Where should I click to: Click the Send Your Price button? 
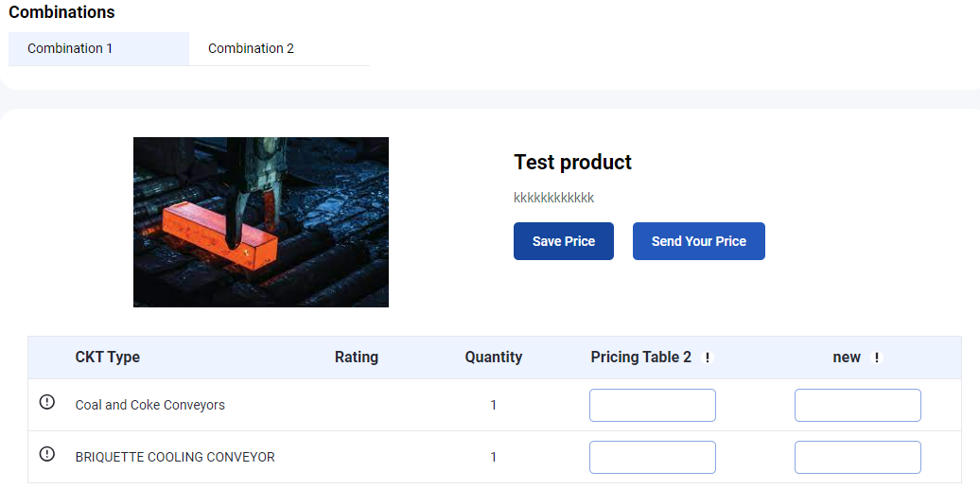[x=699, y=241]
